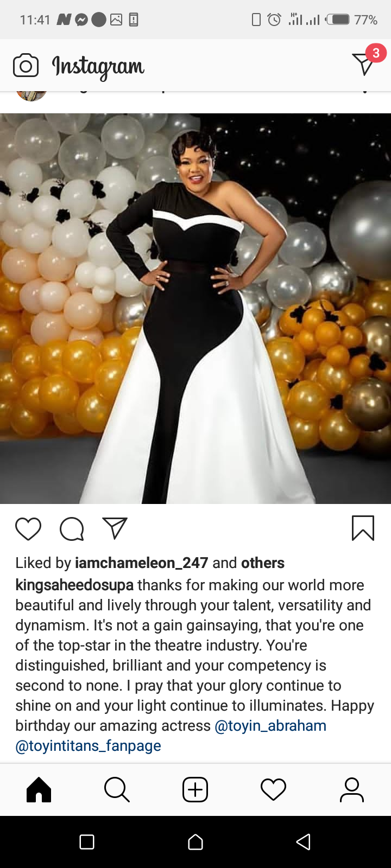This screenshot has height=868, width=391.
Task: Like the post with heart icon
Action: [28, 529]
